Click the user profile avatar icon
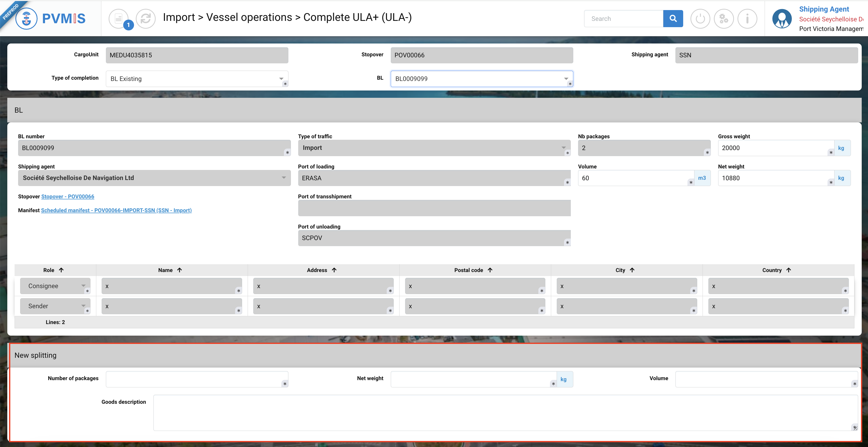The image size is (868, 447). coord(782,19)
